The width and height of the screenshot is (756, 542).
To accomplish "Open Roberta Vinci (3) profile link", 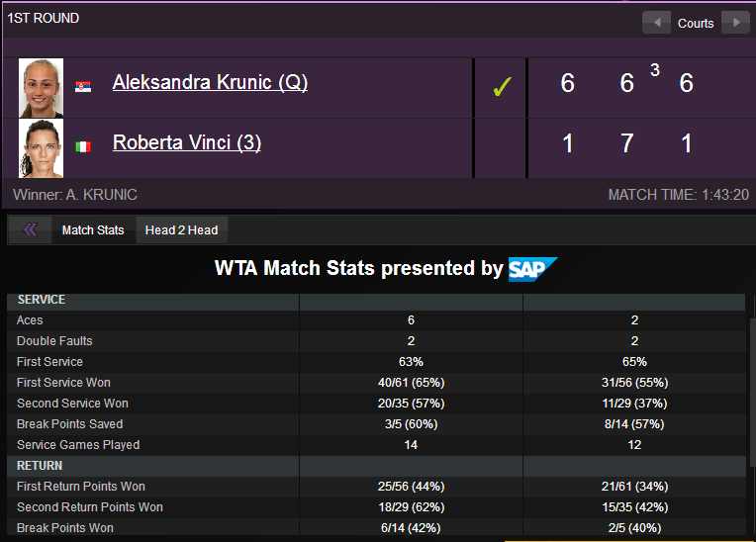I will 187,142.
